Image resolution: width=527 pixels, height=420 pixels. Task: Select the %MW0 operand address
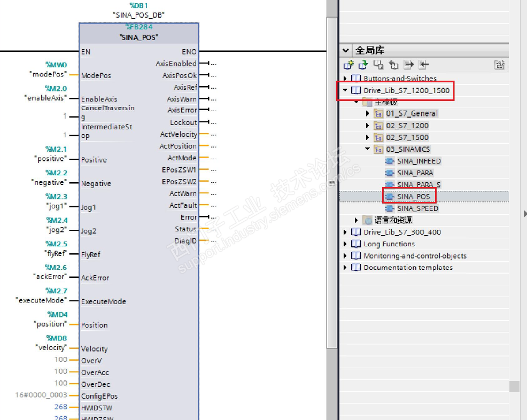click(56, 65)
